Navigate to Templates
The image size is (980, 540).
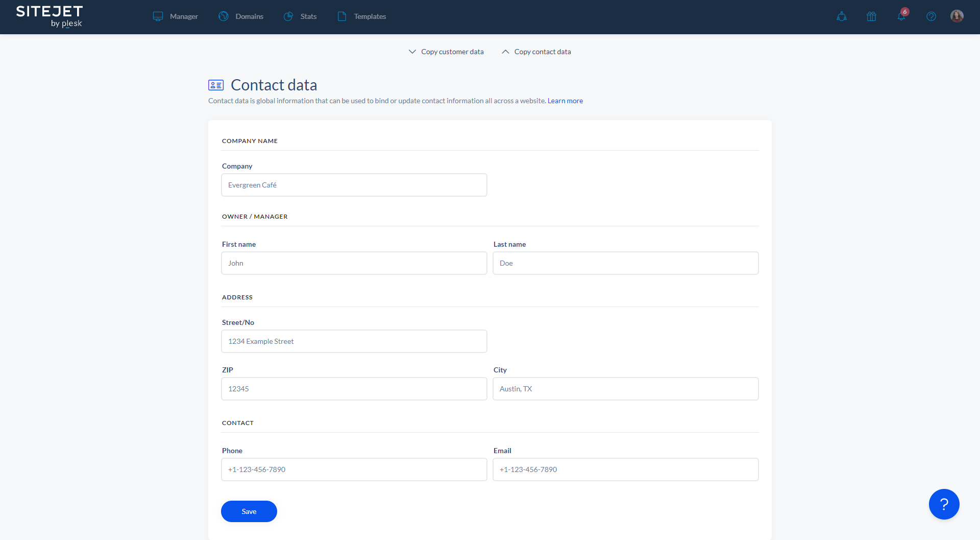[x=362, y=16]
